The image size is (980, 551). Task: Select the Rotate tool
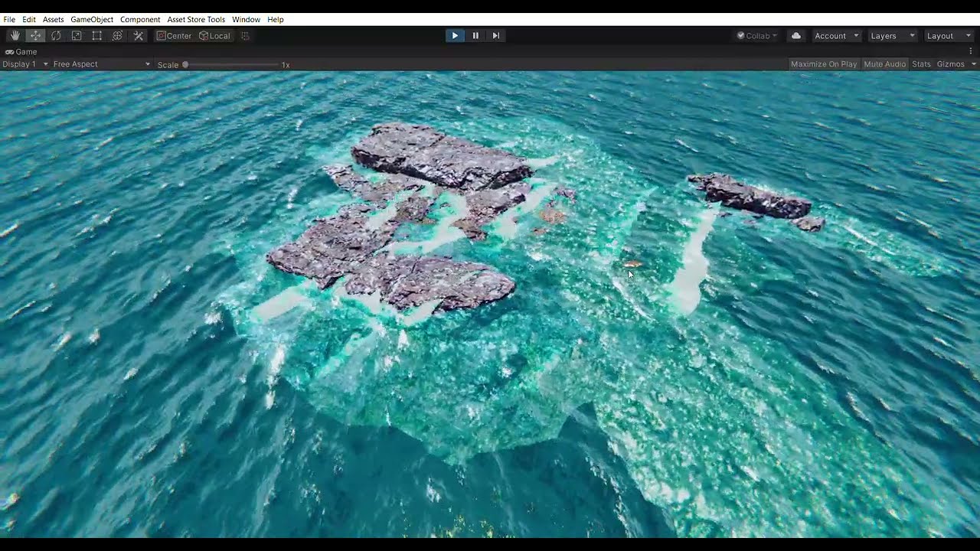56,36
